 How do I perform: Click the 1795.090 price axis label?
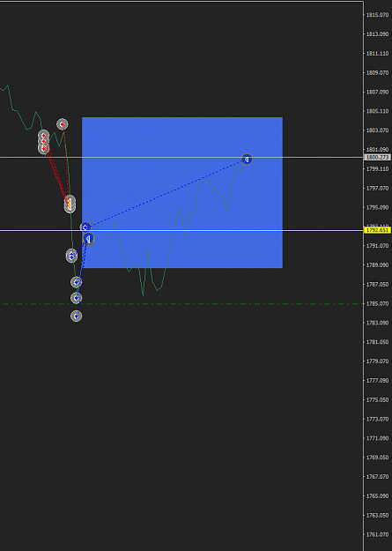(378, 207)
